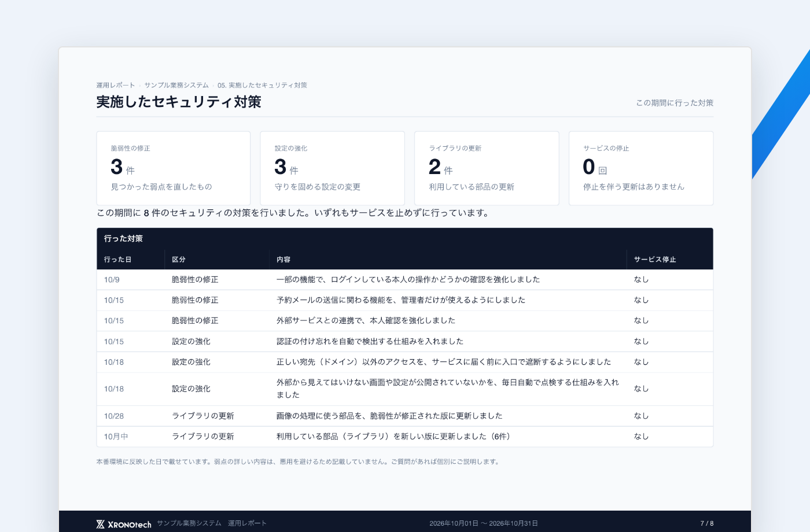Click the footer date range 2026年10月01日 〜 2026年10月31日
This screenshot has width=810, height=532.
[x=484, y=523]
